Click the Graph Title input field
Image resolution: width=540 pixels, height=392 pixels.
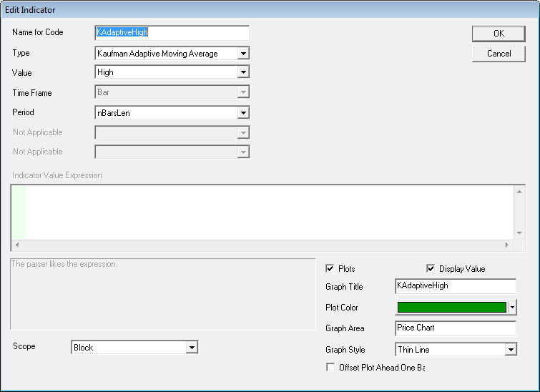click(x=455, y=286)
